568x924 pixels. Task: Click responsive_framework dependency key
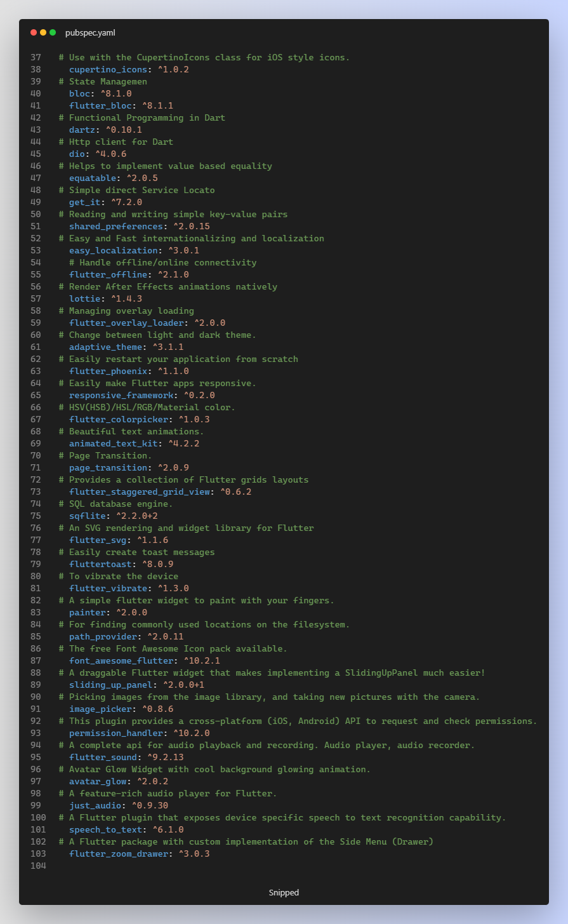(x=121, y=395)
